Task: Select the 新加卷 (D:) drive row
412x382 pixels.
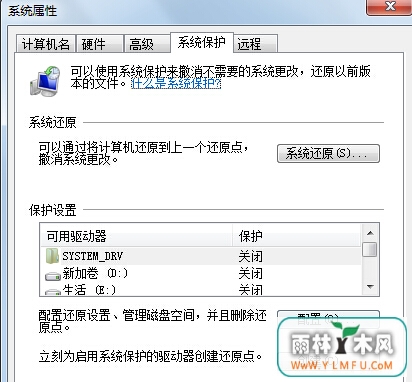Action: coord(201,273)
